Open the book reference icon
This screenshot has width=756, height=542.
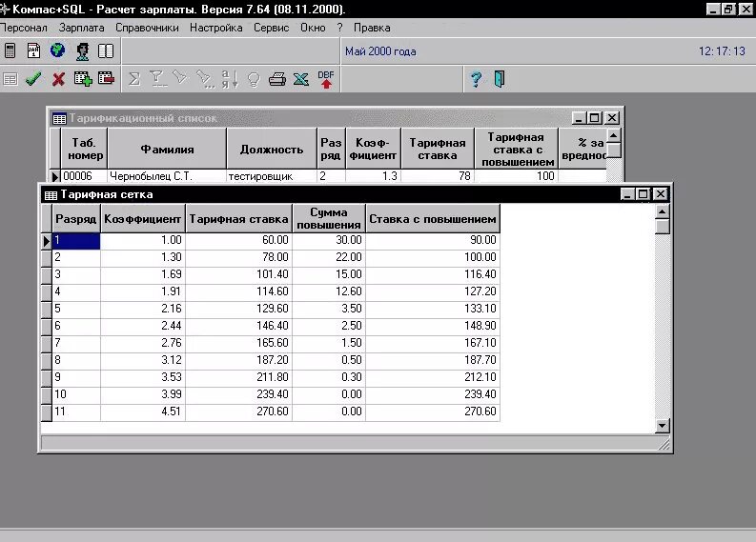click(x=106, y=51)
